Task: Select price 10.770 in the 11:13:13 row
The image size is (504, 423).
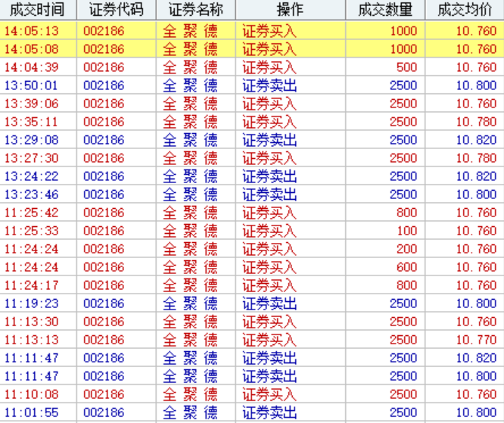Action: pos(476,340)
